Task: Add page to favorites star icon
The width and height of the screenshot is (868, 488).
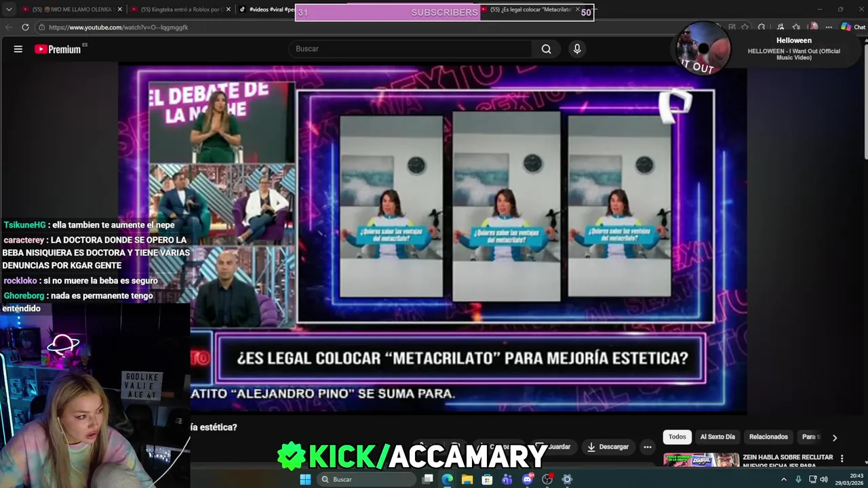Action: pyautogui.click(x=745, y=27)
